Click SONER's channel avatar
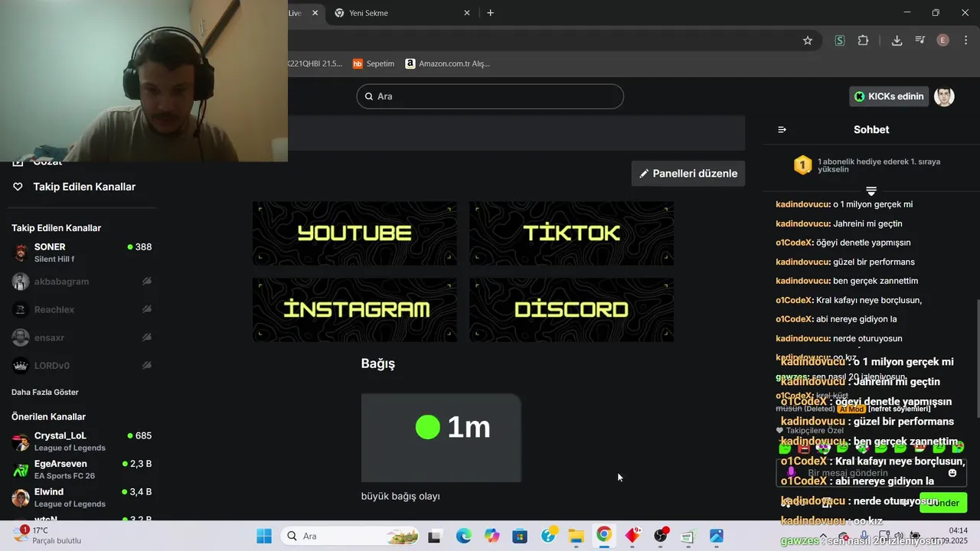The image size is (980, 551). (x=21, y=253)
